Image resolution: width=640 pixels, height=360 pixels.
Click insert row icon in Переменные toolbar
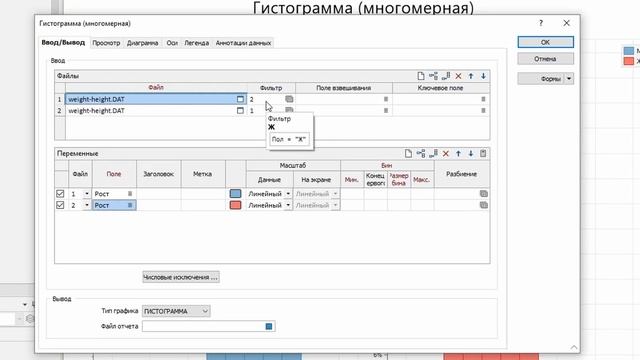421,153
